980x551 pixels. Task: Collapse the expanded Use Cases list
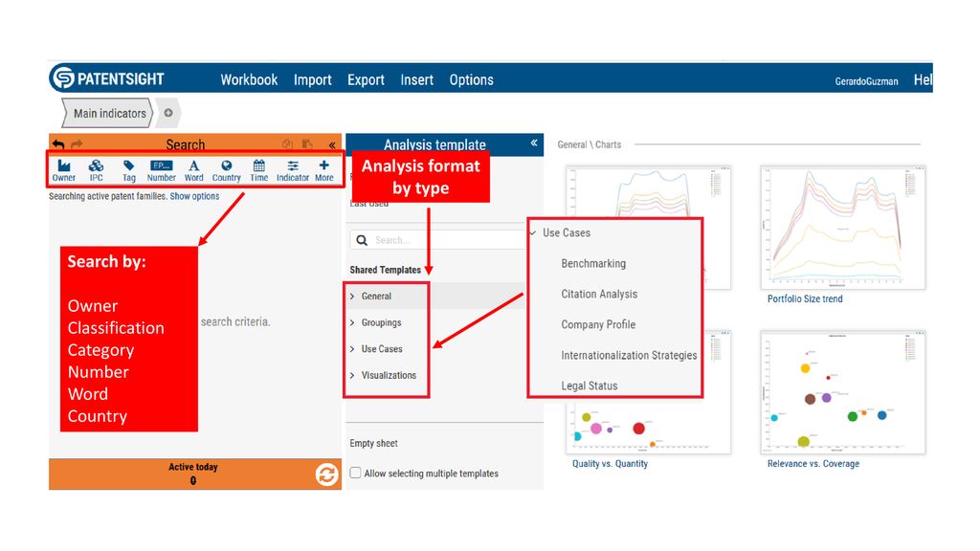pos(533,232)
